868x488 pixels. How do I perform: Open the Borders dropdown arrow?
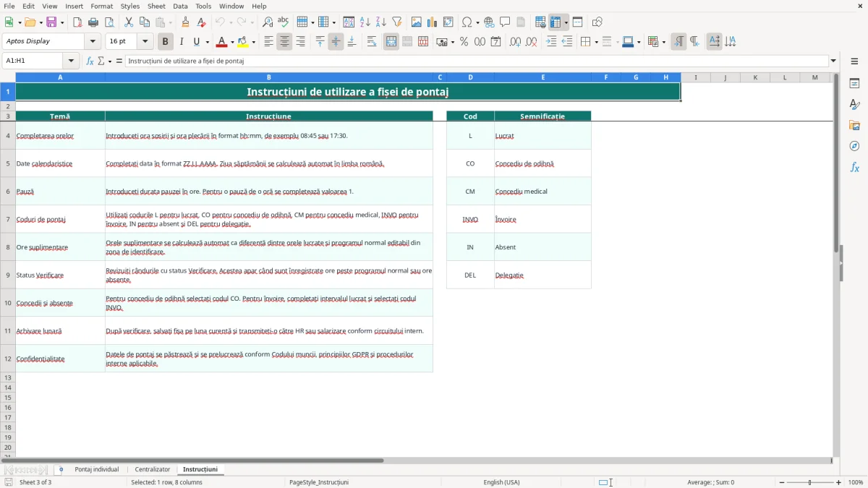595,42
